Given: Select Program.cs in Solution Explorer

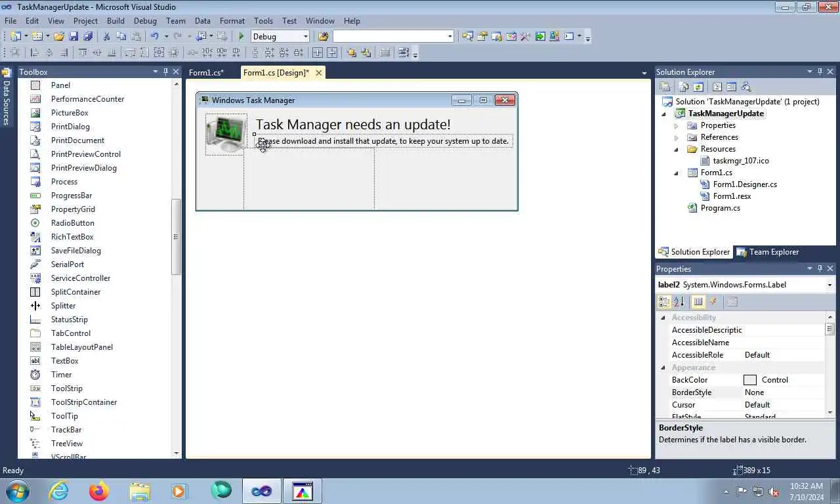Looking at the screenshot, I should pyautogui.click(x=720, y=208).
